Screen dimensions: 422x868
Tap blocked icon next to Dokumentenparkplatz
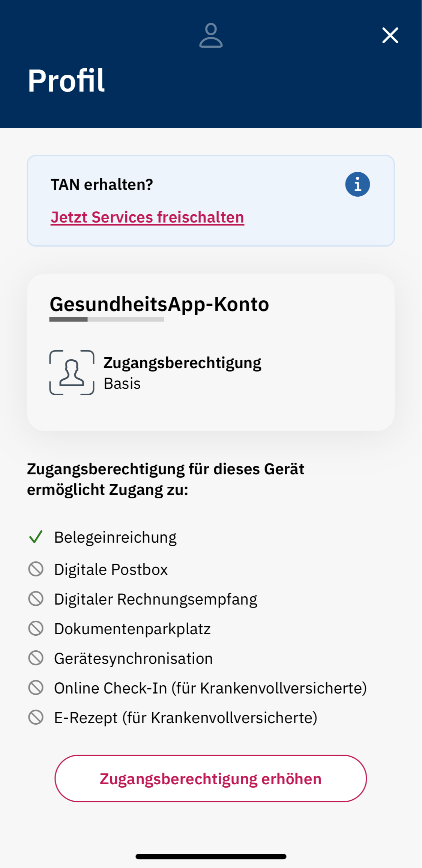coord(36,629)
